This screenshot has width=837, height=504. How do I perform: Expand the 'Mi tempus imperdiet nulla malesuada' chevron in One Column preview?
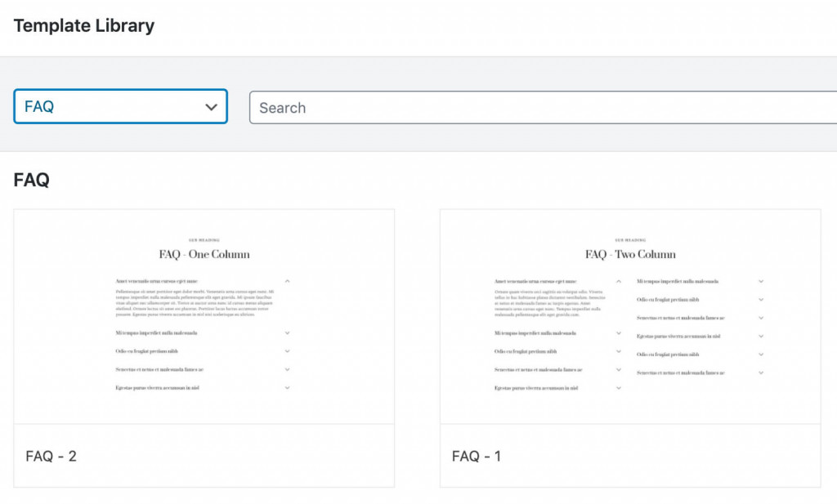click(287, 332)
